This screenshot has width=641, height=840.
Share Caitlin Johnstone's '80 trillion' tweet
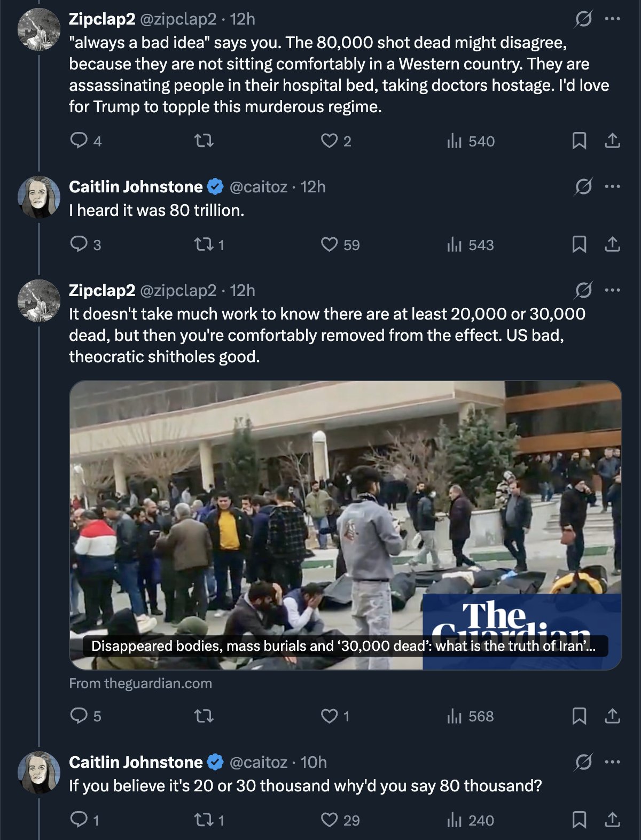click(x=612, y=245)
